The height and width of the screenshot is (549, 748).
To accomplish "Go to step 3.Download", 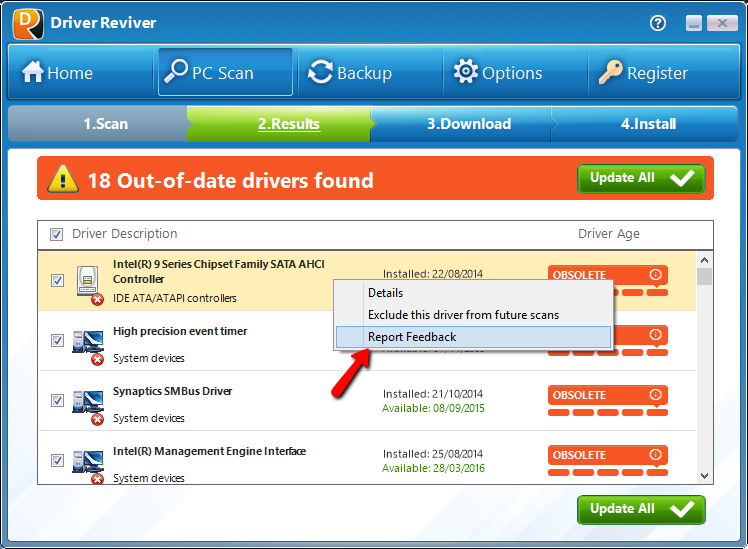I will tap(461, 124).
